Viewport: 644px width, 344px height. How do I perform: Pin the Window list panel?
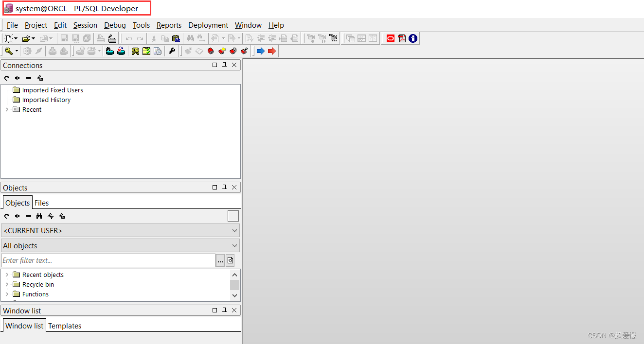tap(224, 310)
